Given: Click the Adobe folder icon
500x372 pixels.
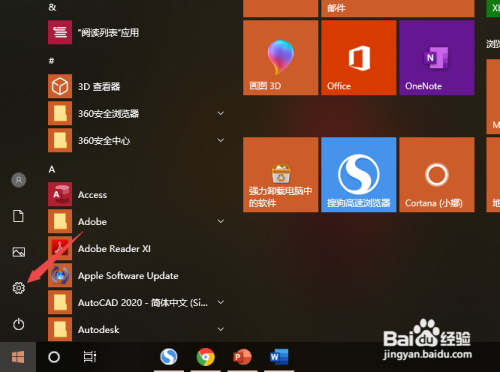Looking at the screenshot, I should tap(60, 221).
